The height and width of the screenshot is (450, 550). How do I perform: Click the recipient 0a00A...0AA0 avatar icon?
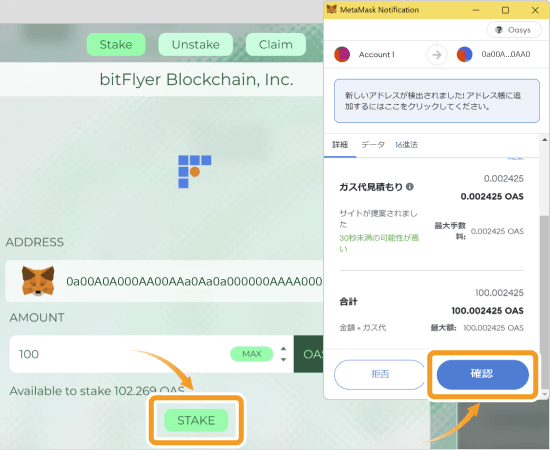pos(464,54)
